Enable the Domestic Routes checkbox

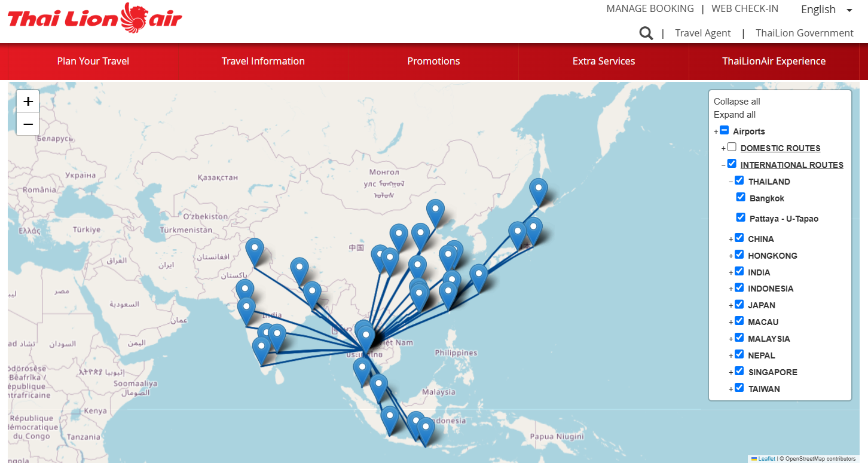pyautogui.click(x=732, y=147)
